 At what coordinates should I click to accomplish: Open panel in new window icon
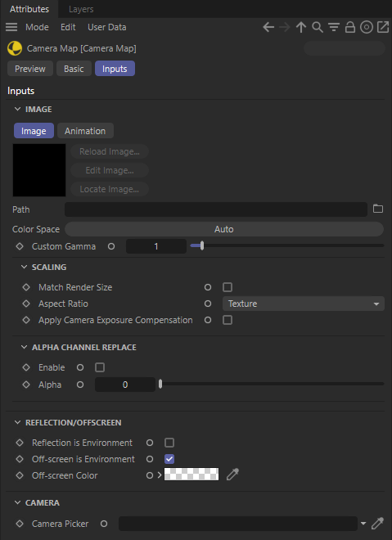pyautogui.click(x=383, y=27)
